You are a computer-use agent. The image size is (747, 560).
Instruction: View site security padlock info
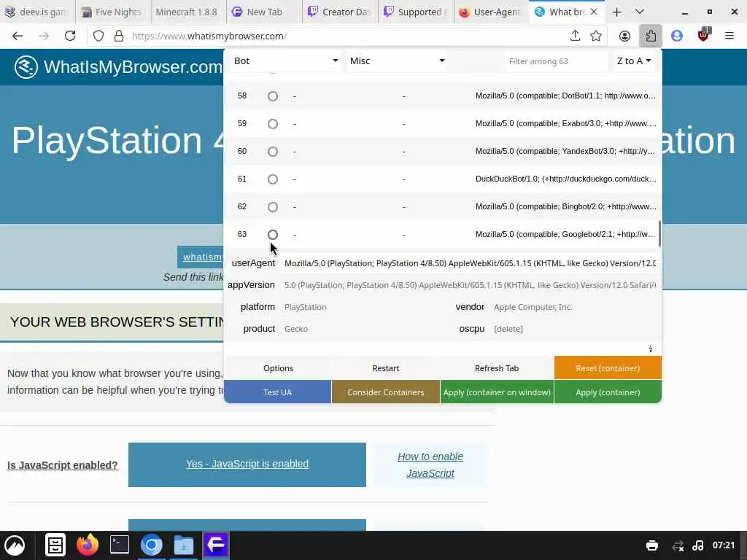coord(119,36)
